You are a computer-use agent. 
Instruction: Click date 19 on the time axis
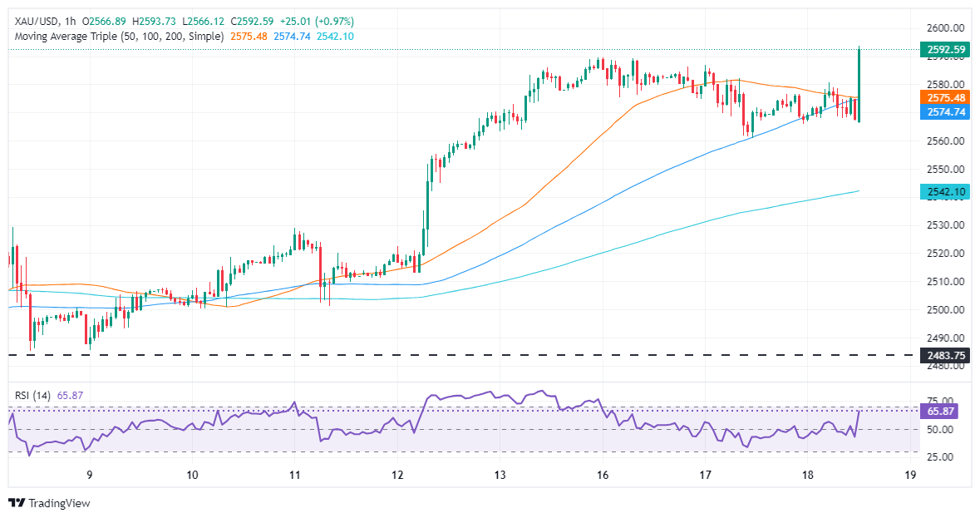tap(911, 475)
